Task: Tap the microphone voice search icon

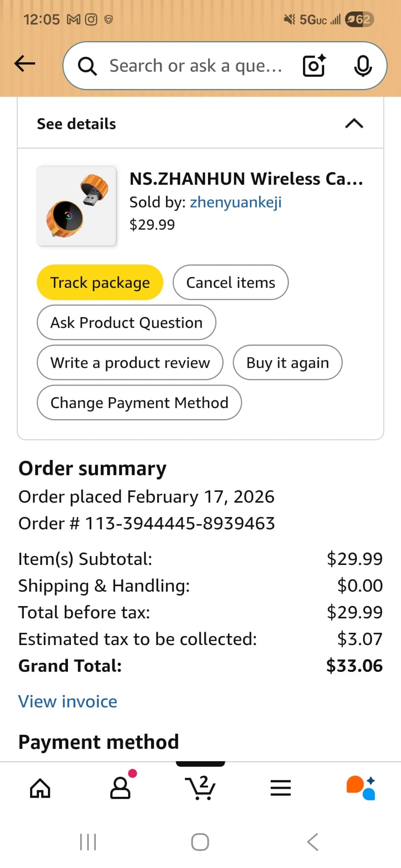Action: tap(363, 66)
